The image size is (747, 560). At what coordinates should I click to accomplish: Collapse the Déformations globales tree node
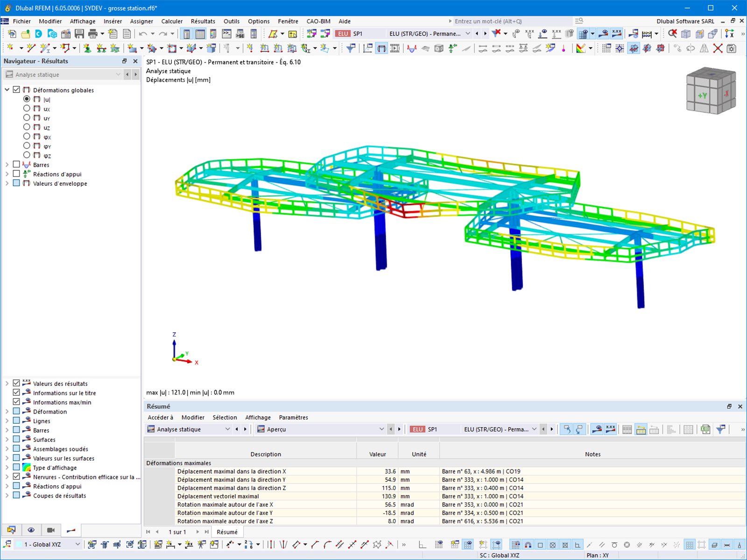pos(7,90)
